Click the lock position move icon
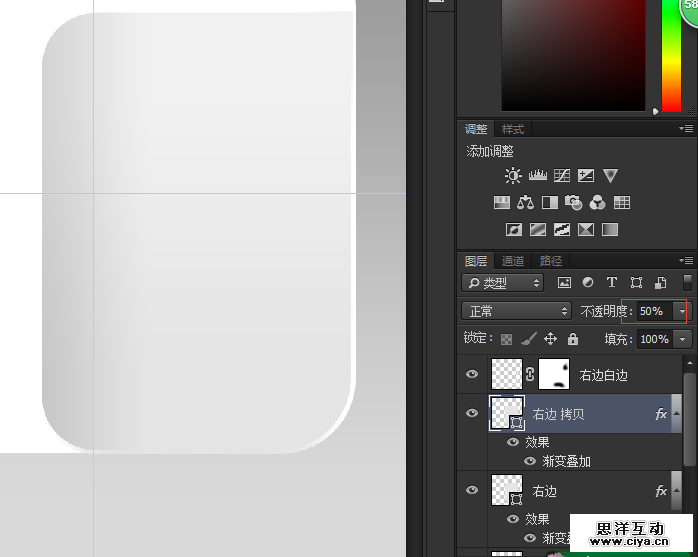Image resolution: width=698 pixels, height=557 pixels. 550,339
